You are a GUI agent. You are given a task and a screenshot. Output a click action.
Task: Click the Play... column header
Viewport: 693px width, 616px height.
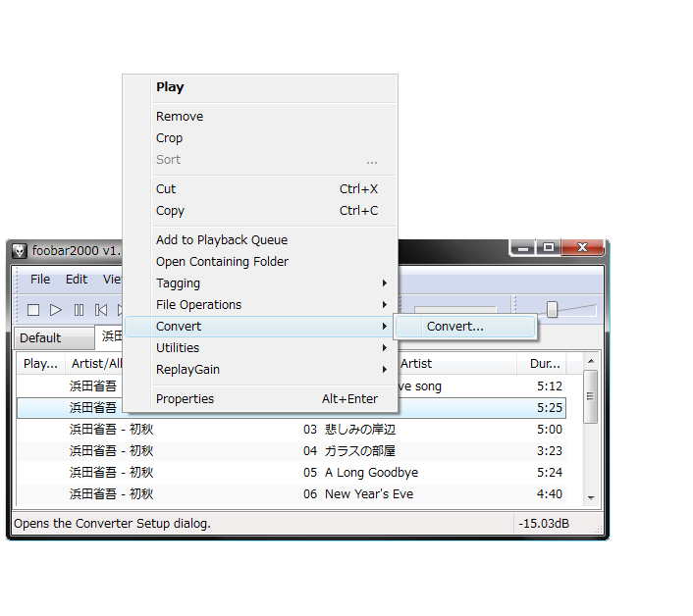click(40, 364)
